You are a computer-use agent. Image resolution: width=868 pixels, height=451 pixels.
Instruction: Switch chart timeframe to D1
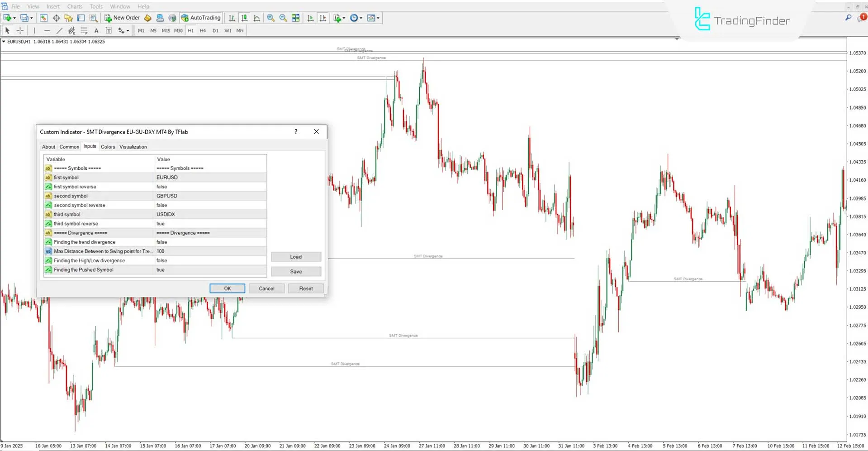pos(215,30)
